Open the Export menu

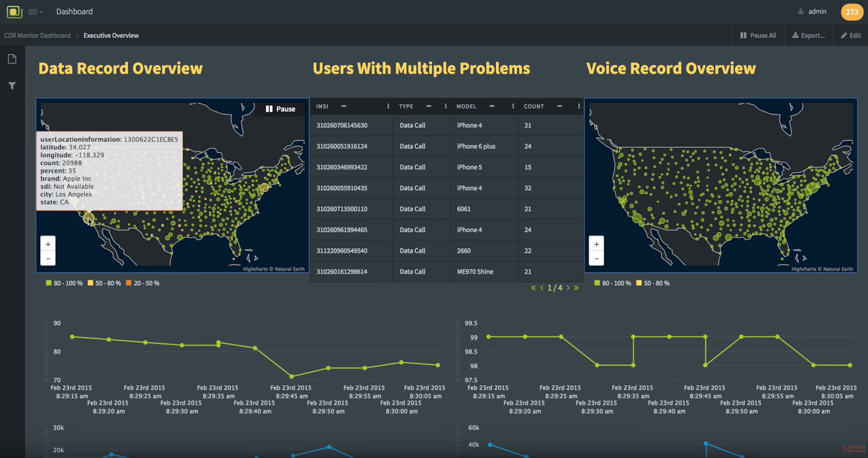coord(808,35)
